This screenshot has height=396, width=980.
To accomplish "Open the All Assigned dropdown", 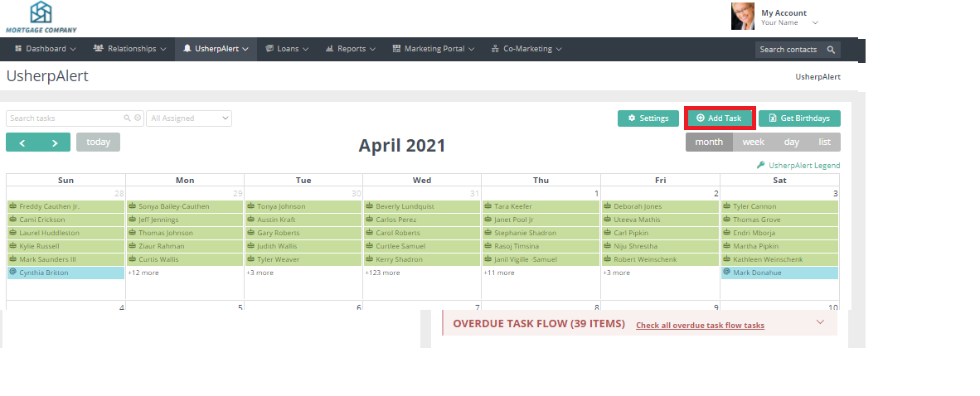I will click(x=189, y=118).
